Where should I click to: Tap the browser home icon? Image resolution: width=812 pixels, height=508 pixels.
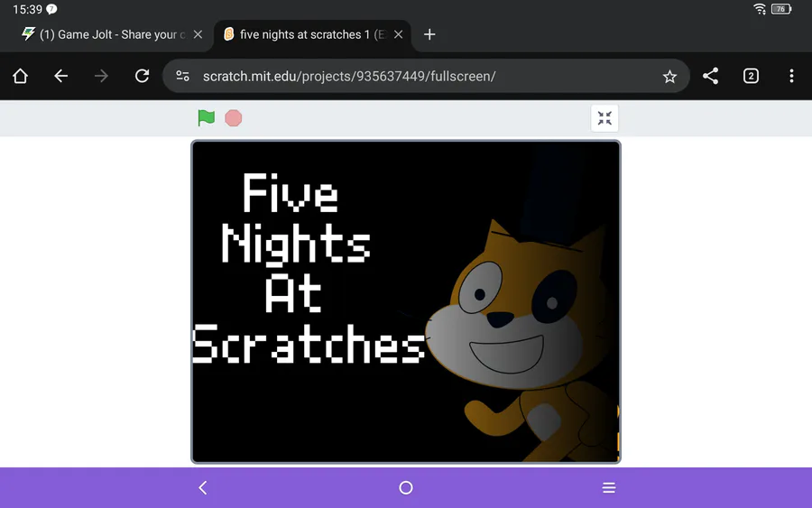20,76
